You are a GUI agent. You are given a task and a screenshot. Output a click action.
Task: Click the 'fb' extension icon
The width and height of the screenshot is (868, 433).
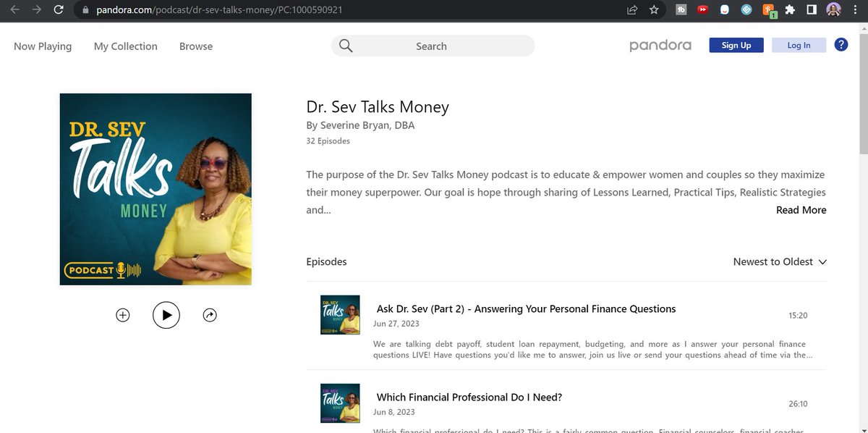tap(681, 10)
